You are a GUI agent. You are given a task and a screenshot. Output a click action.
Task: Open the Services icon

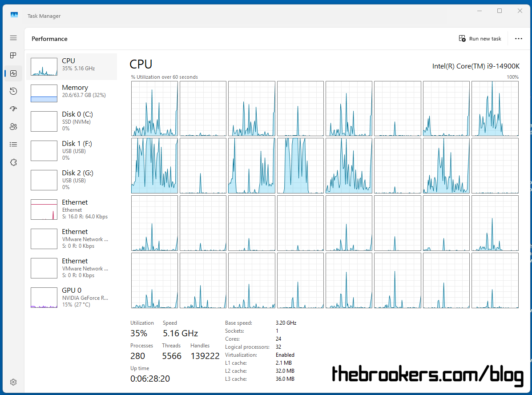pyautogui.click(x=13, y=162)
